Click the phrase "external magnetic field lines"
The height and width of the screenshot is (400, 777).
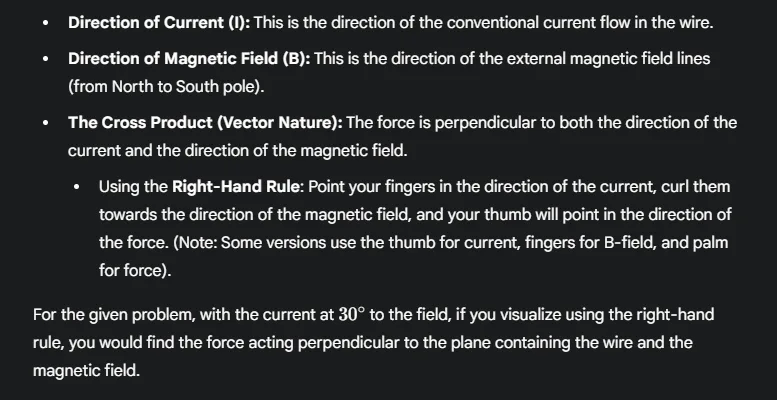point(600,59)
